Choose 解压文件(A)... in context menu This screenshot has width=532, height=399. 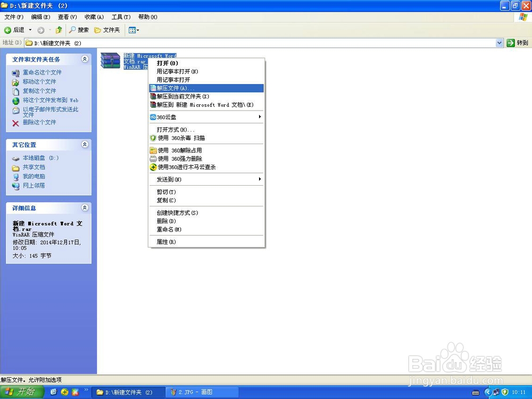[206, 88]
